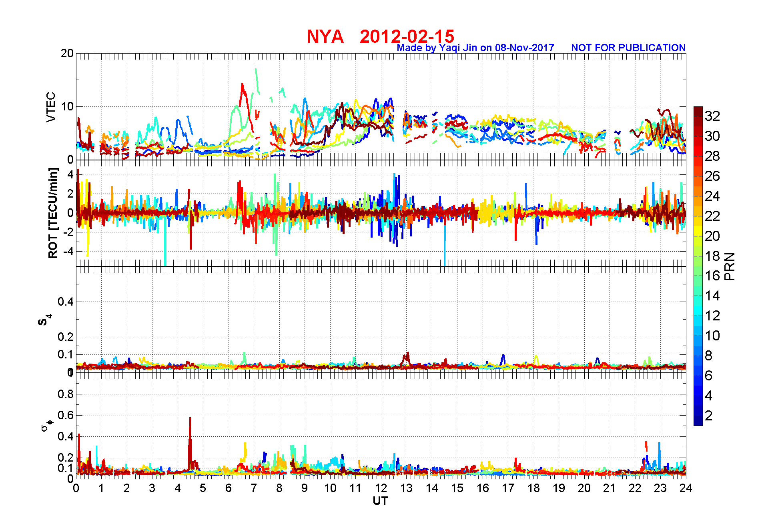This screenshot has width=762, height=532.
Task: Click colorbar tick label 26
Action: click(712, 176)
